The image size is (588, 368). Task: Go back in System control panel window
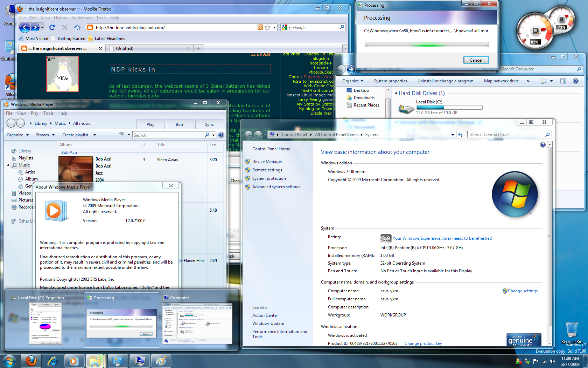[x=248, y=135]
